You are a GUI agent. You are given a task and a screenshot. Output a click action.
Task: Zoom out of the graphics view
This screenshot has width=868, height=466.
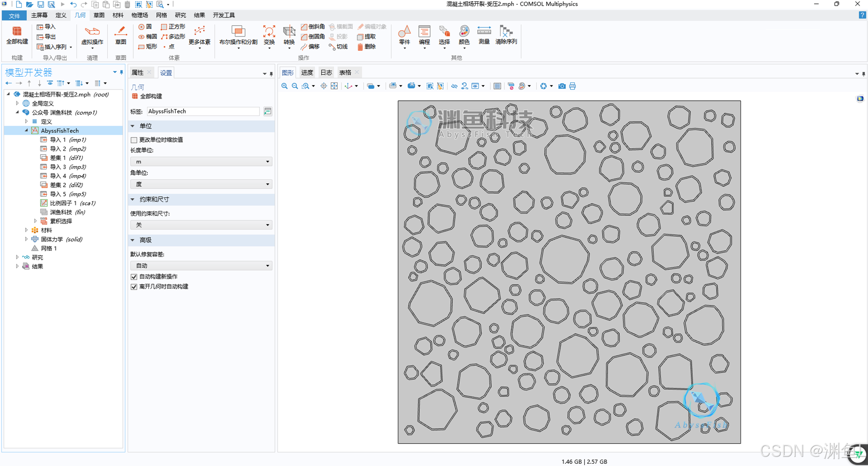295,86
